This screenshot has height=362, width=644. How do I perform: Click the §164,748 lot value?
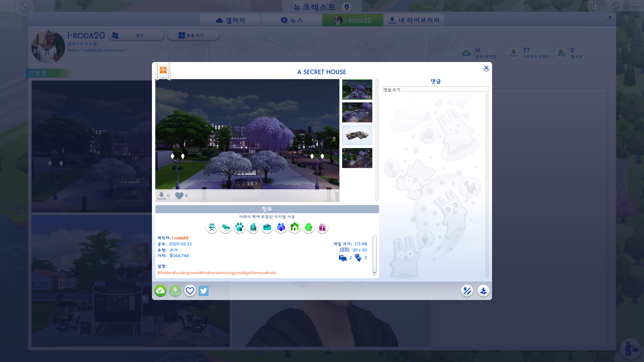coord(179,256)
